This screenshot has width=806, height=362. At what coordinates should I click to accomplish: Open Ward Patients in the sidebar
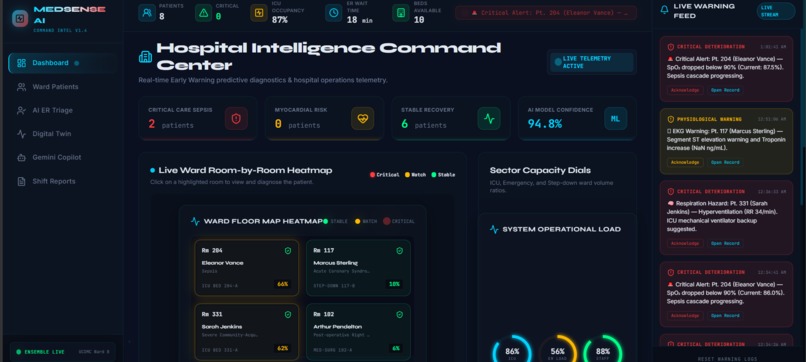[62, 87]
